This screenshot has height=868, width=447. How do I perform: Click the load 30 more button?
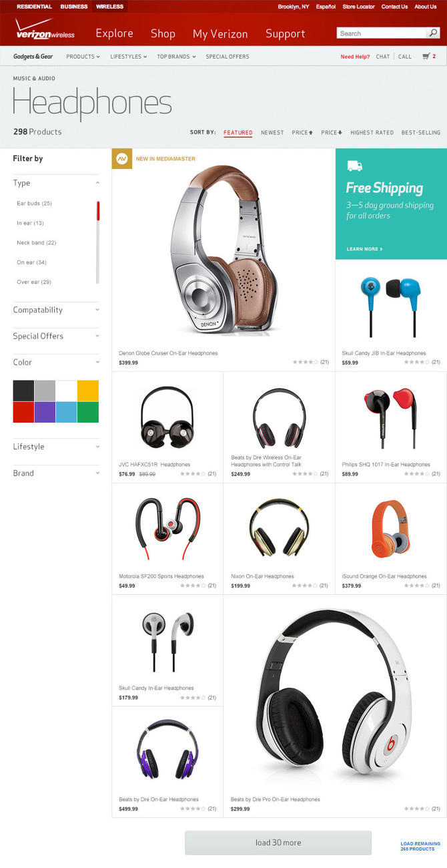point(278,843)
